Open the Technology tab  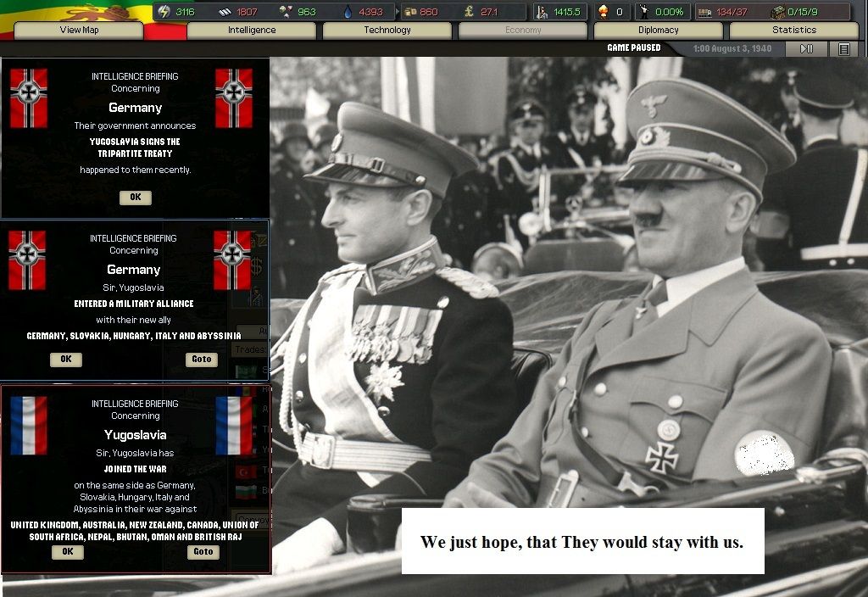pyautogui.click(x=387, y=31)
